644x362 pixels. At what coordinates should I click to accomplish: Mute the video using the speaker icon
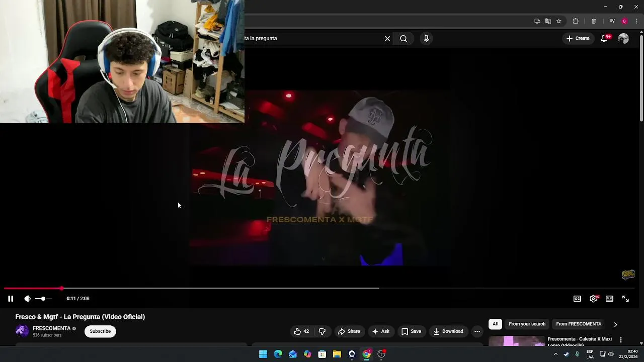pos(27,299)
